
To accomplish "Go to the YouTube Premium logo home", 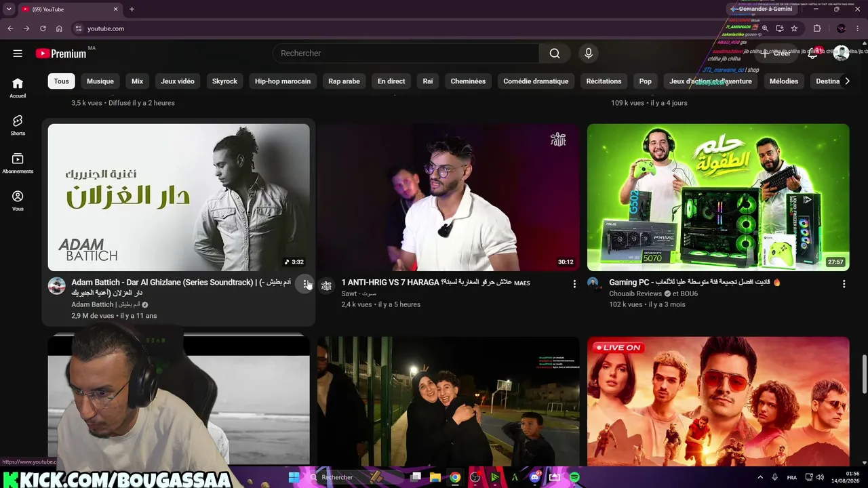I will coord(61,54).
